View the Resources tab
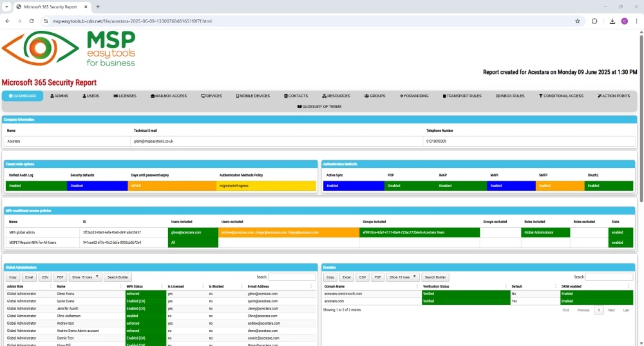Viewport: 644px width, 346px height. pyautogui.click(x=336, y=96)
